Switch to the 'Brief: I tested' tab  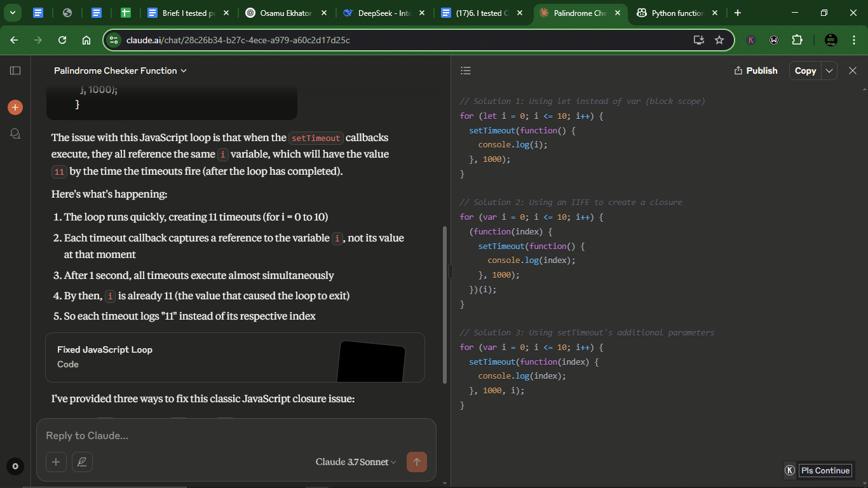189,13
